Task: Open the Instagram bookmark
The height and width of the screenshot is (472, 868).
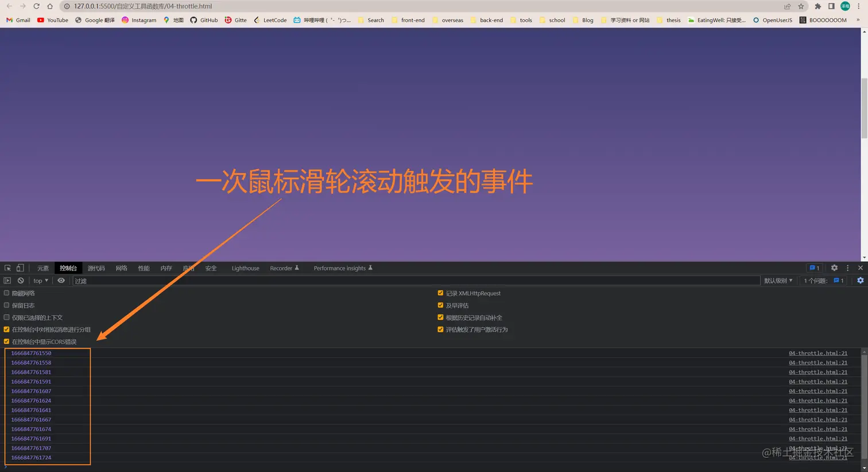Action: [x=139, y=20]
